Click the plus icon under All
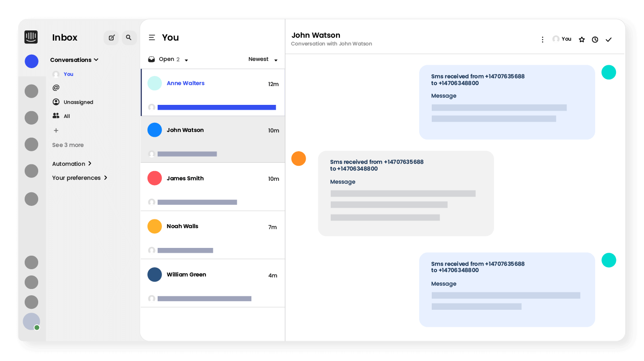 coord(56,130)
